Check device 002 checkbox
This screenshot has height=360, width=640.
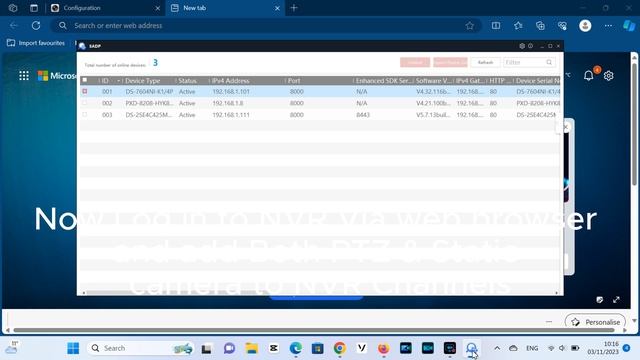84,103
